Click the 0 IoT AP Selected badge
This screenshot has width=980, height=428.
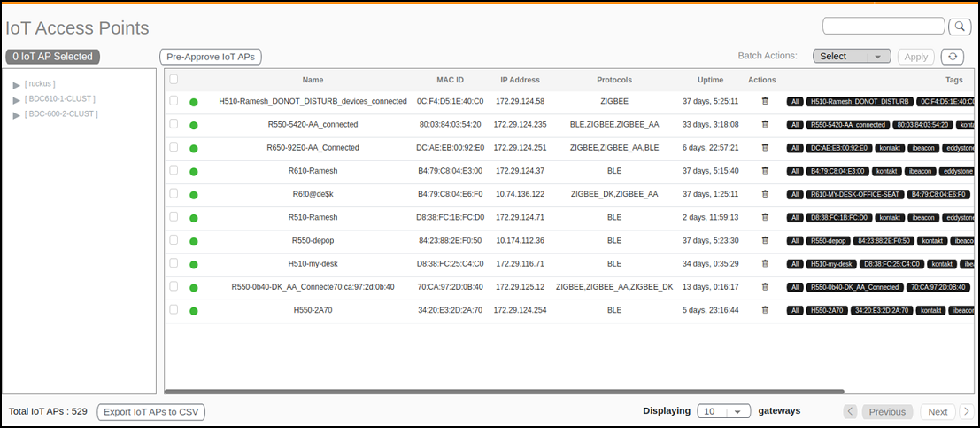point(52,57)
